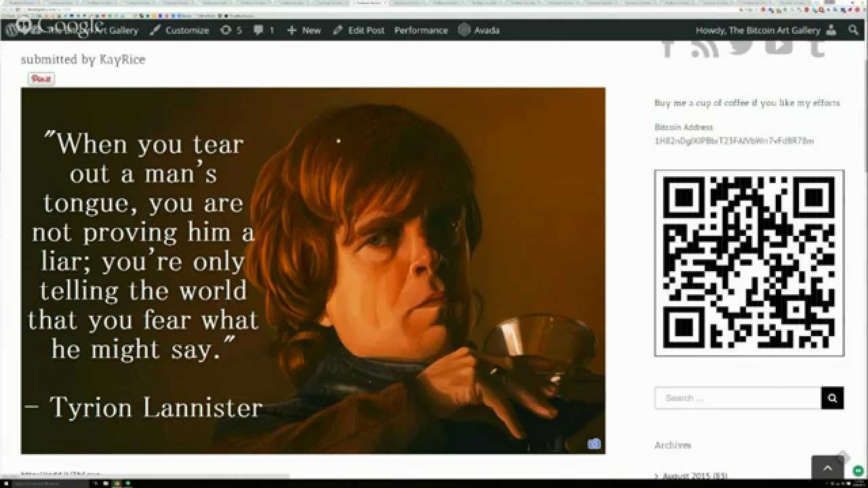The image size is (868, 488).
Task: Open the Howdy user account menu
Action: (766, 30)
